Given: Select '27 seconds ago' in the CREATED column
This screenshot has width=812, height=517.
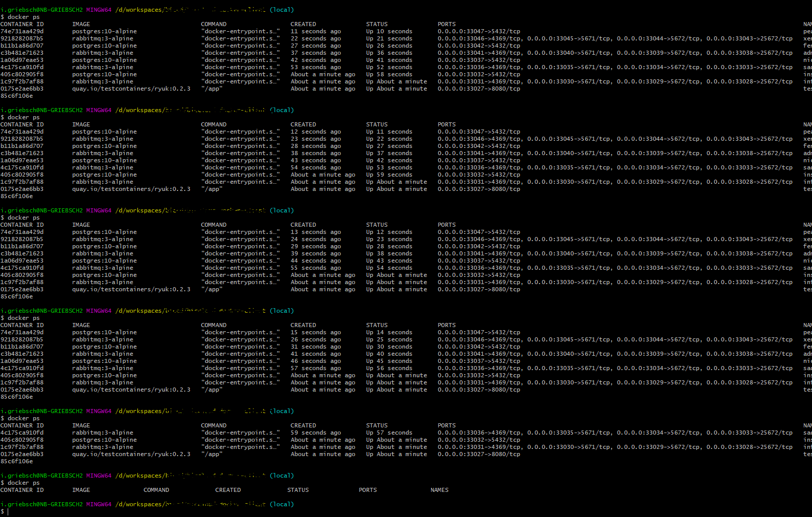Looking at the screenshot, I should pyautogui.click(x=316, y=46).
